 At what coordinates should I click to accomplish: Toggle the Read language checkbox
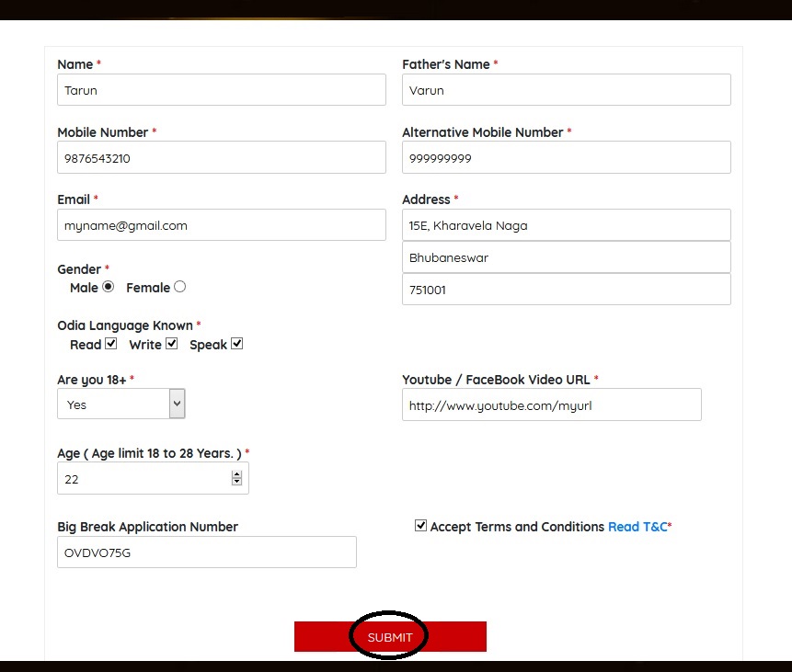(x=111, y=344)
